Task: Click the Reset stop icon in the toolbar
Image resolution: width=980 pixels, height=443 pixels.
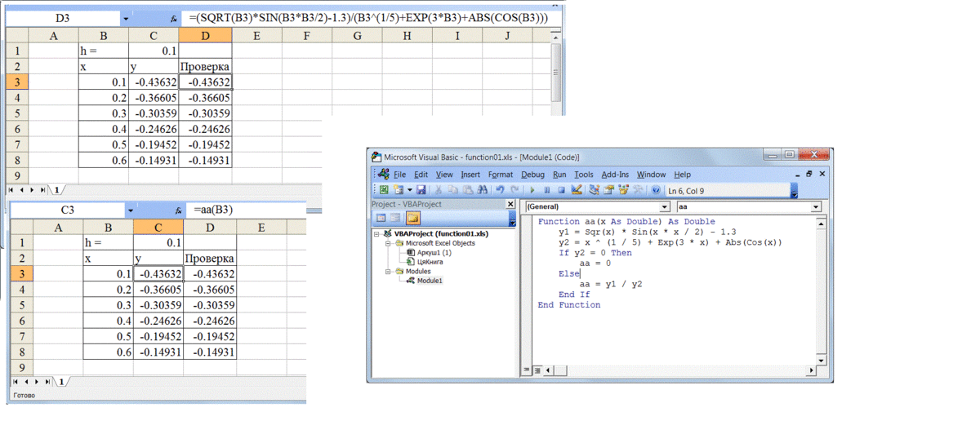Action: 561,190
